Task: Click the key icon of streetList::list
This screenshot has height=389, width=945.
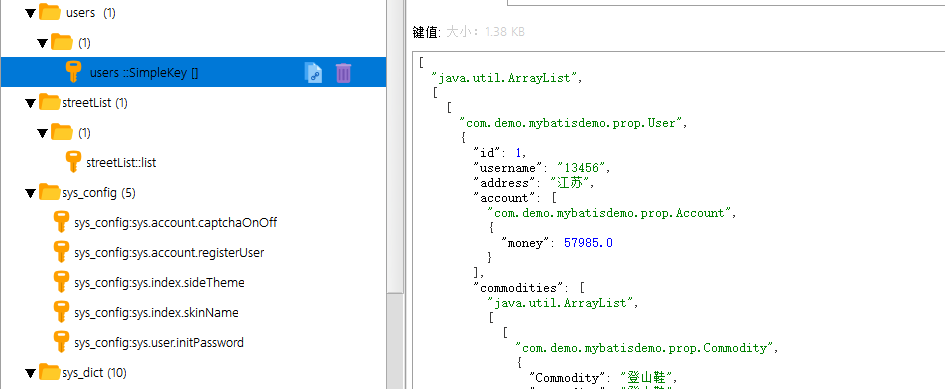Action: 73,162
